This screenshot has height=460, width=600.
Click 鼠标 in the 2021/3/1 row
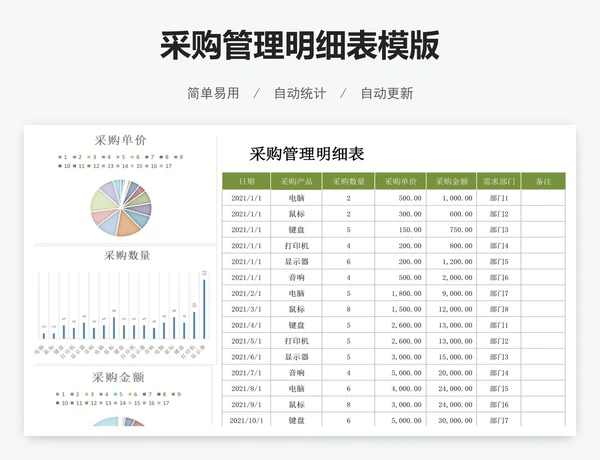click(297, 309)
